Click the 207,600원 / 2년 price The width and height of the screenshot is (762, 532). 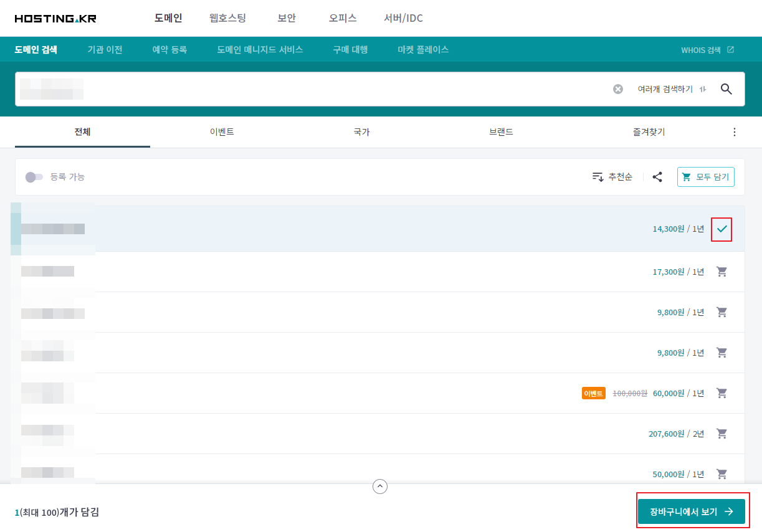[x=677, y=434]
